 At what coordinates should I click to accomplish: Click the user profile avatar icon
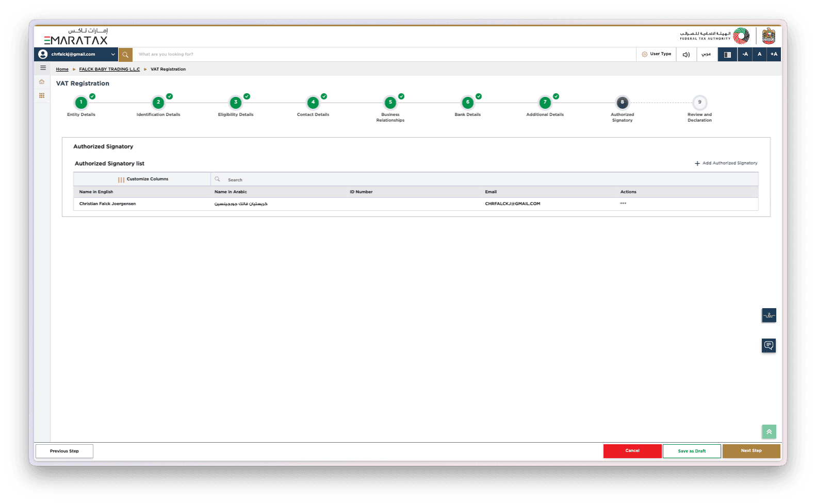43,54
